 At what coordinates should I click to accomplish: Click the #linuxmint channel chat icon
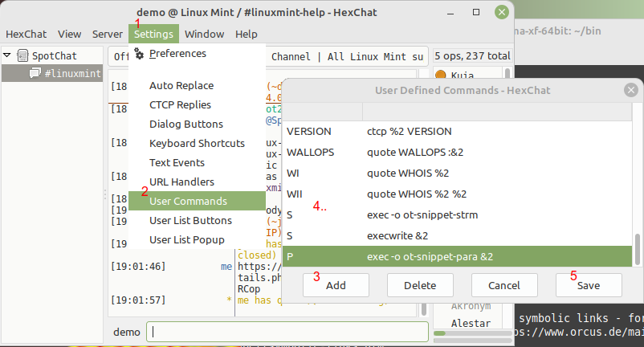click(x=35, y=73)
